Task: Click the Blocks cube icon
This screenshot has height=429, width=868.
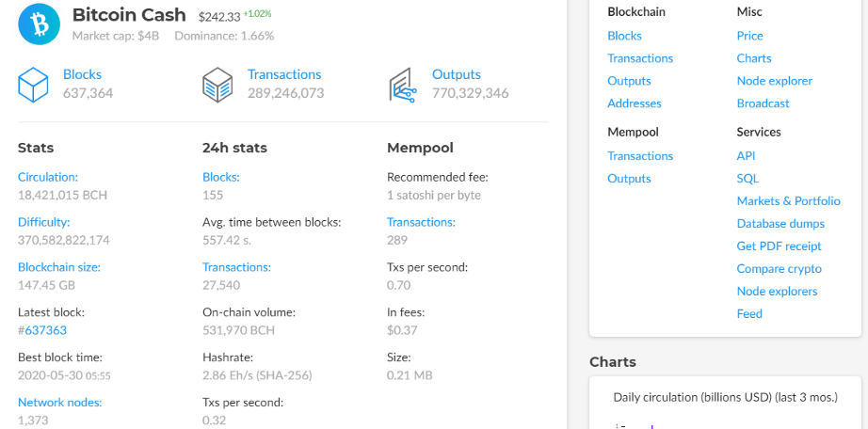Action: click(33, 85)
